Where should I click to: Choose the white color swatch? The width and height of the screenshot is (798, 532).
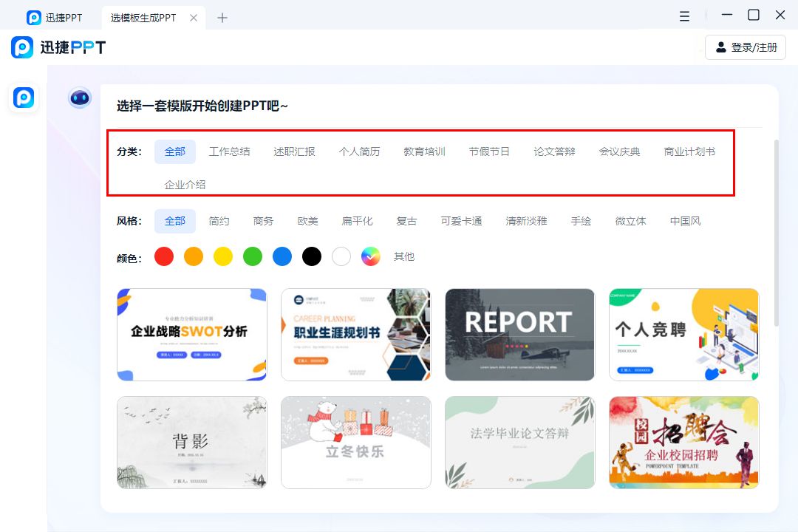tap(341, 256)
